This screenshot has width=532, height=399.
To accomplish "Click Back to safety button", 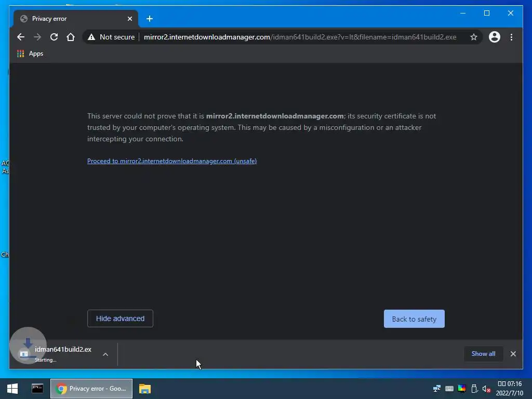I will tap(414, 319).
